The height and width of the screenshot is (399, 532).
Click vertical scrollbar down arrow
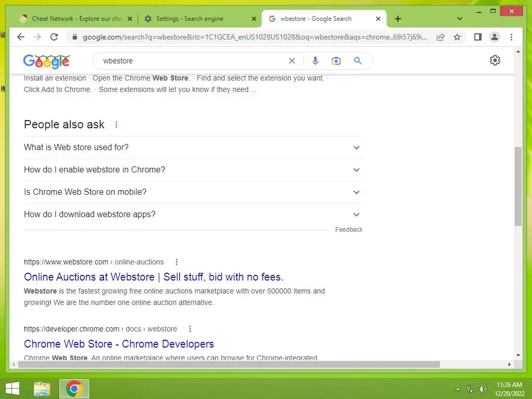coord(518,355)
